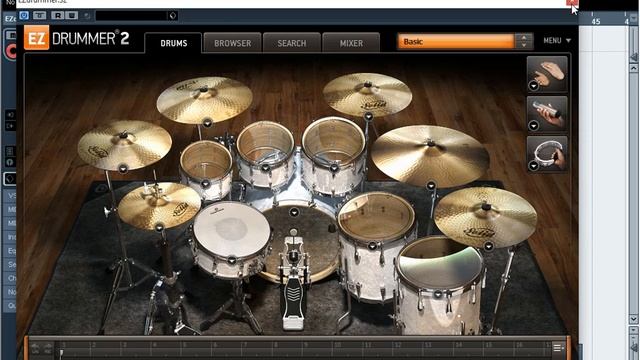Image resolution: width=640 pixels, height=360 pixels.
Task: Open the kick drum dropdown arrow
Action: coord(294,212)
